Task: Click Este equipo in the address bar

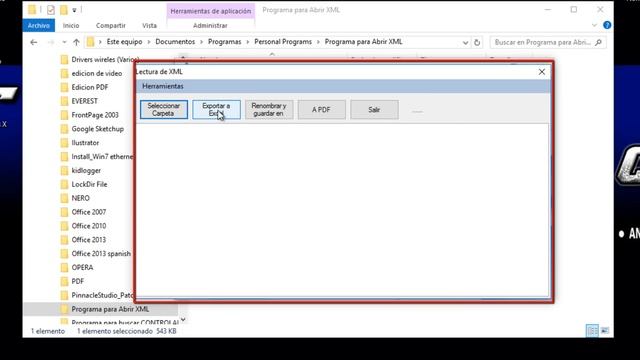Action: tap(124, 42)
